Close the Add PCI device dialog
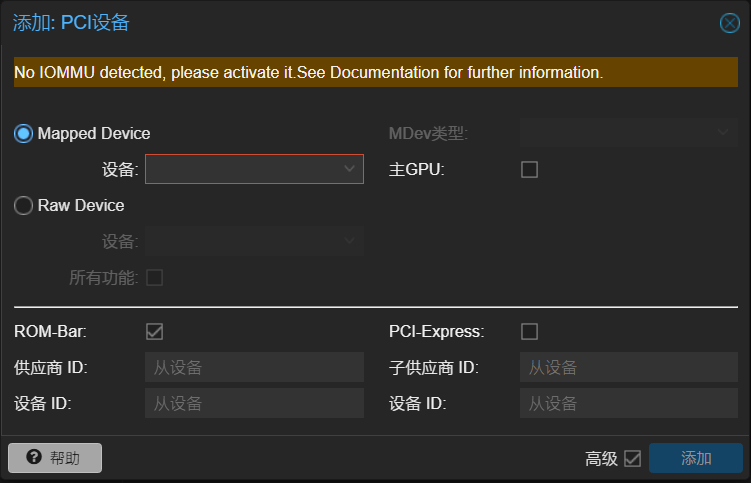 [729, 23]
